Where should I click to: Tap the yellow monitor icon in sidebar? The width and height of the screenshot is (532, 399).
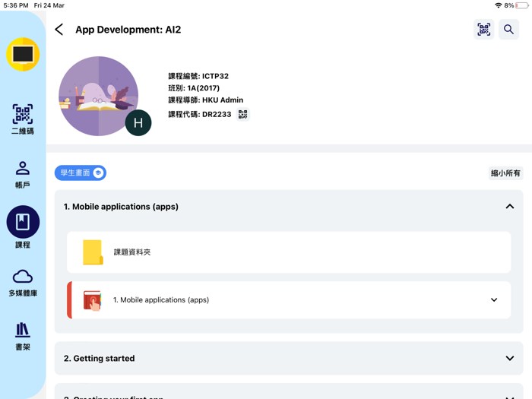(x=23, y=54)
